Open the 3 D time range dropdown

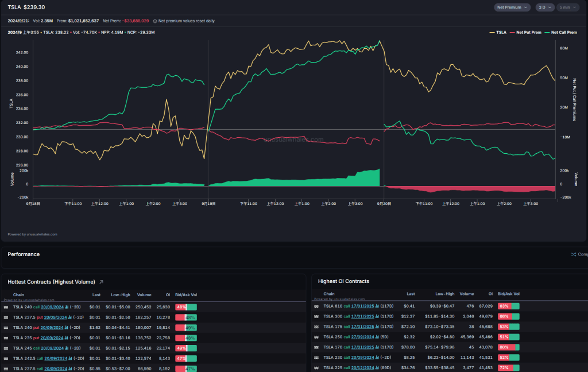pyautogui.click(x=544, y=7)
